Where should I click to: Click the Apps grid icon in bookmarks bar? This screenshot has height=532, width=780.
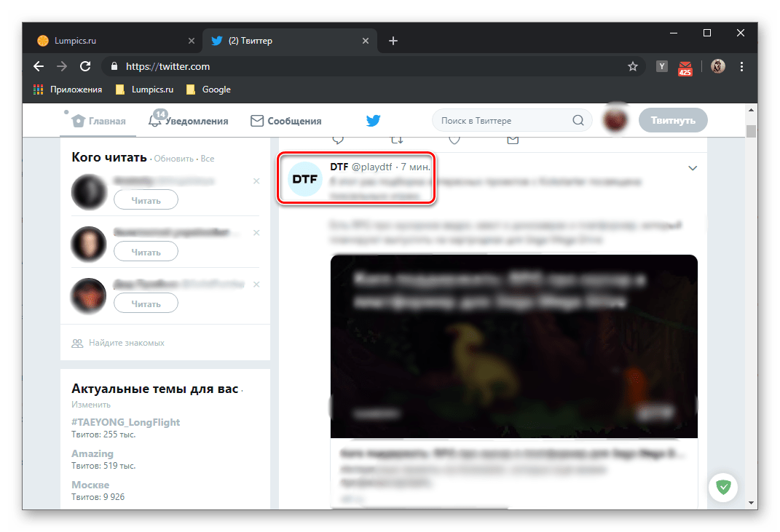coord(39,90)
